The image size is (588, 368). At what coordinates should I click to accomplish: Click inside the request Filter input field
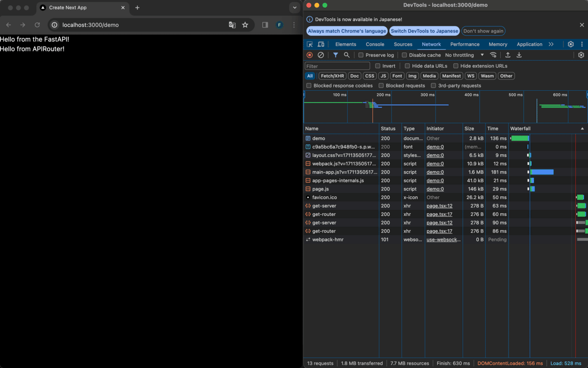point(337,65)
